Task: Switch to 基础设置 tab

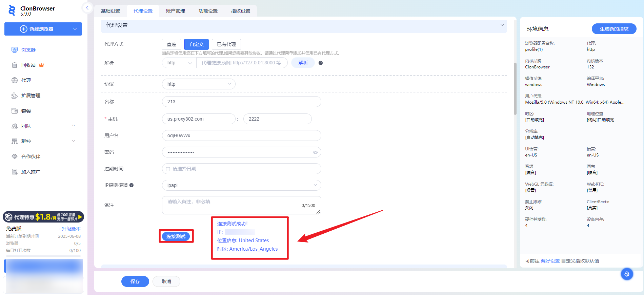Action: click(110, 11)
